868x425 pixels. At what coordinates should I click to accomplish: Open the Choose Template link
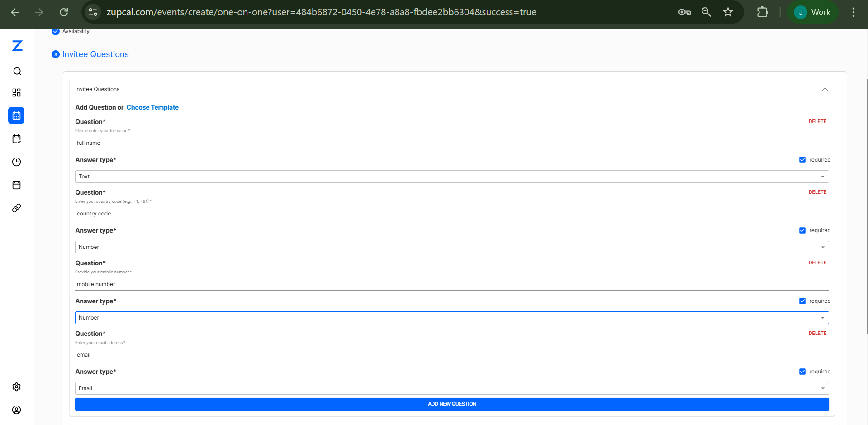(152, 107)
